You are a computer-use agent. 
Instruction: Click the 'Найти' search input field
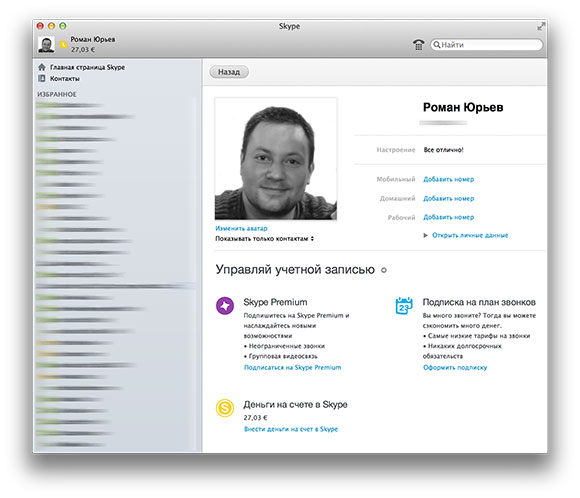(486, 45)
